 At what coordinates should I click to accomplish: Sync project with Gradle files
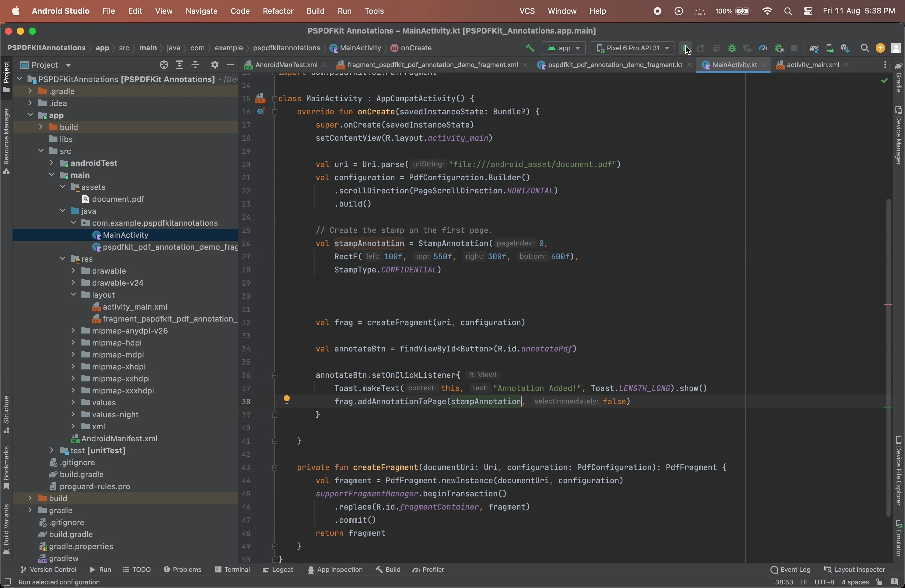pyautogui.click(x=814, y=48)
